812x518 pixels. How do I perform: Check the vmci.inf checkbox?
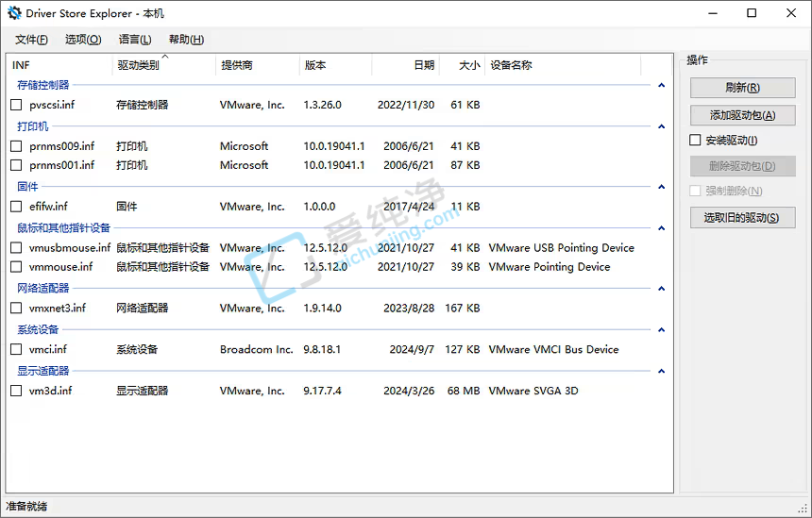[16, 349]
